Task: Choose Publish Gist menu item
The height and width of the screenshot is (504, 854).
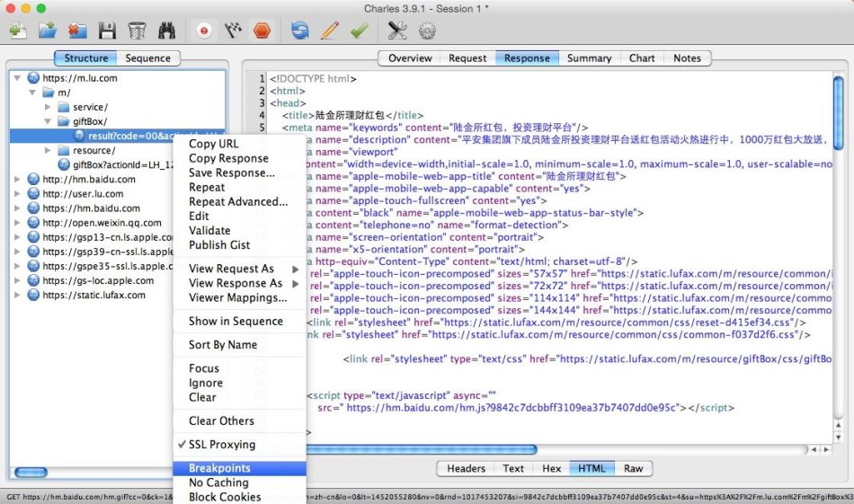Action: click(x=219, y=245)
